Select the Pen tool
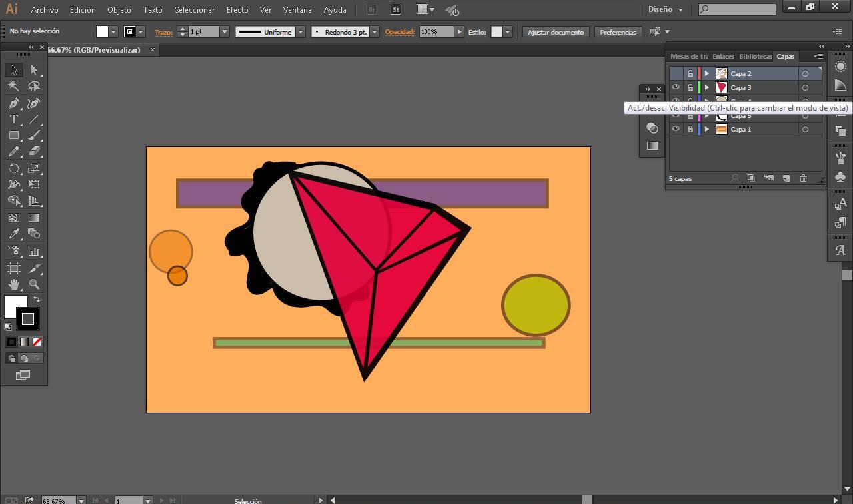Image resolution: width=853 pixels, height=504 pixels. 13,103
